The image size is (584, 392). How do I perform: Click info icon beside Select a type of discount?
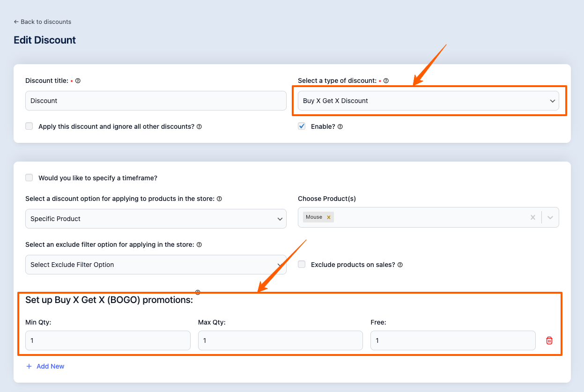point(386,81)
